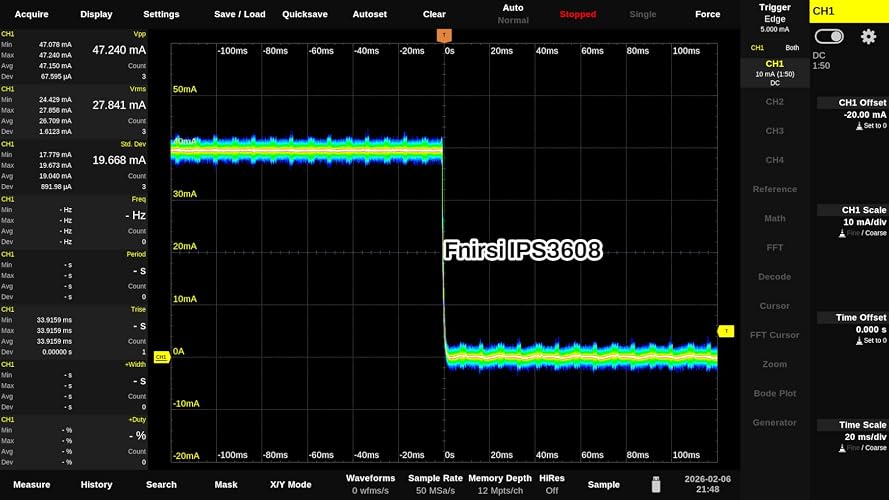Toggle CH1 Scale Fine/Coarse adjustment
This screenshot has height=500, width=889.
coord(863,233)
